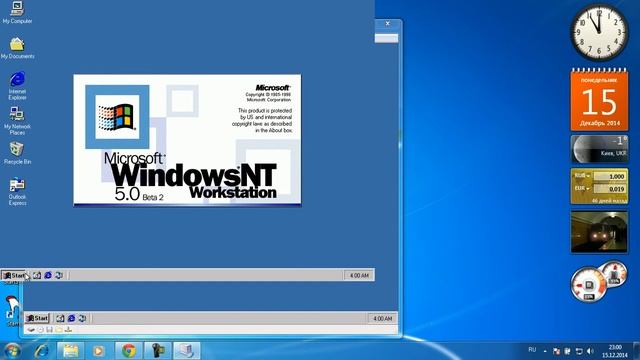
Task: Launch Internet Explorer from Windows 7 taskbar
Action: (x=42, y=351)
